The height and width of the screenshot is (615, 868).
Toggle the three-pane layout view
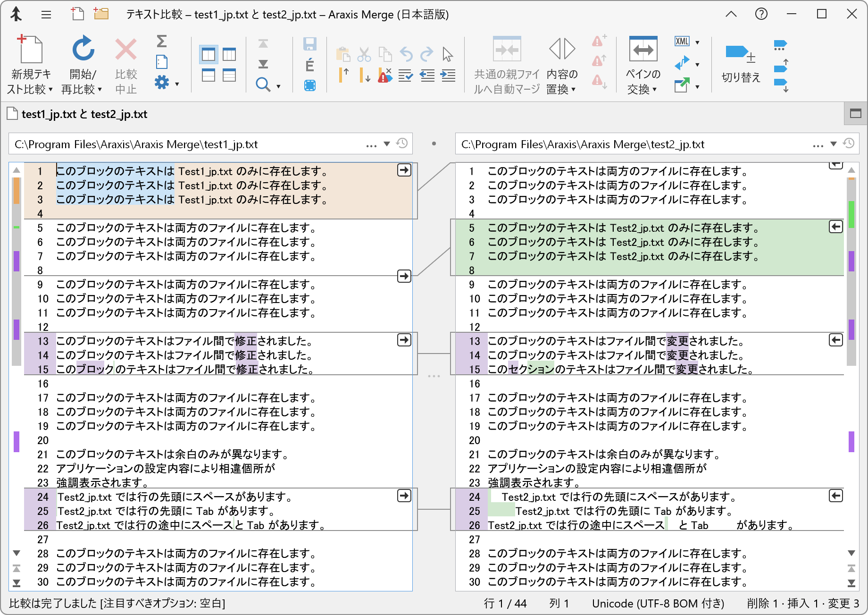(229, 55)
